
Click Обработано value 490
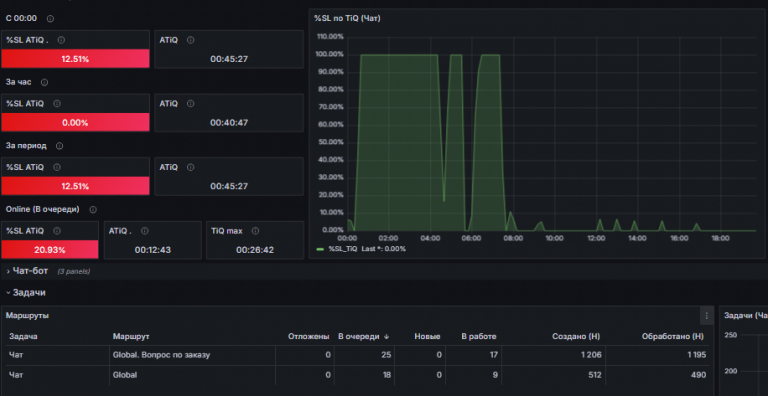coord(698,375)
